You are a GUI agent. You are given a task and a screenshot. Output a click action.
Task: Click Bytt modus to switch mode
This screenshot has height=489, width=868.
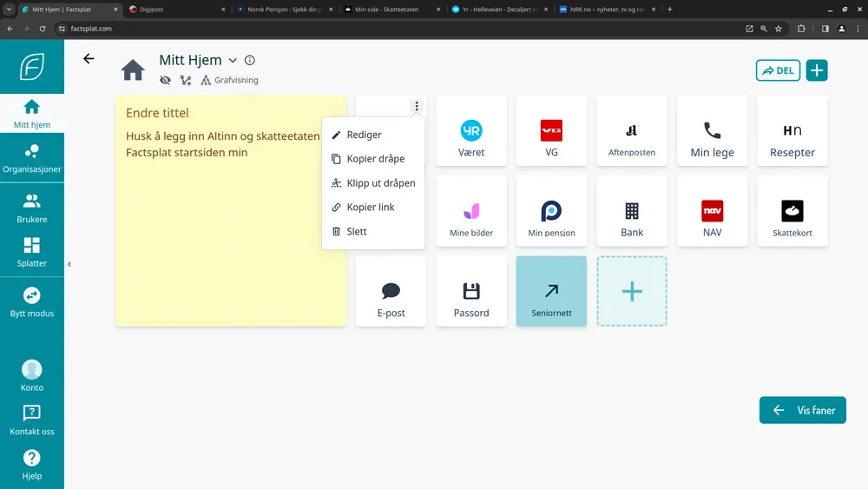coord(32,302)
